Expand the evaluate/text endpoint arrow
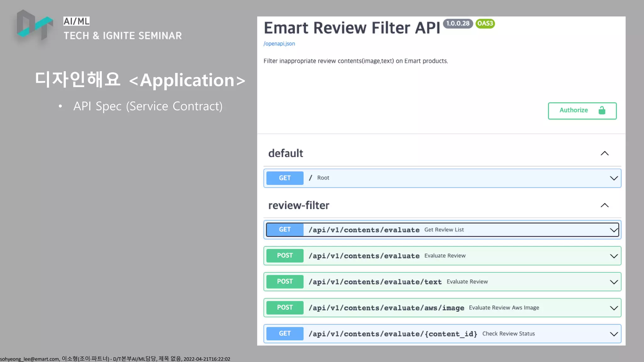 (x=613, y=282)
